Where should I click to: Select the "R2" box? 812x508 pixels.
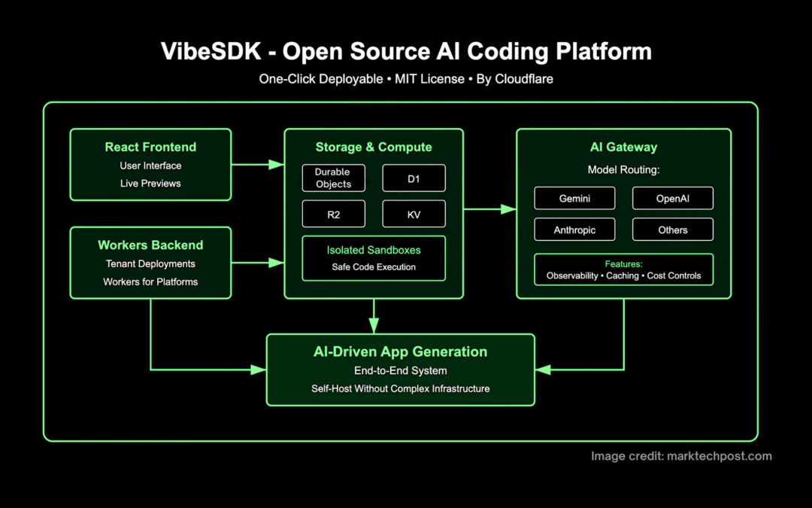(334, 214)
